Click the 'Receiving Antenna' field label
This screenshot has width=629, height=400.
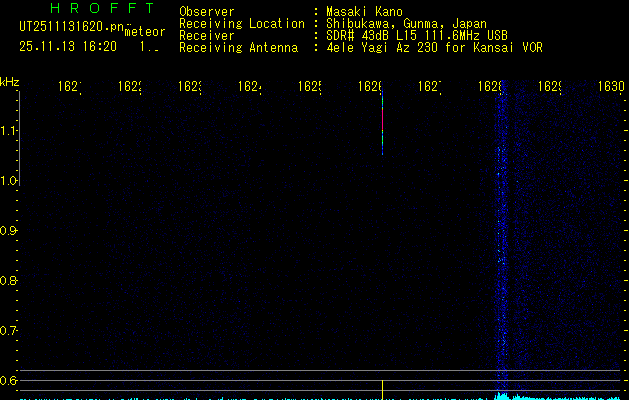pyautogui.click(x=239, y=47)
